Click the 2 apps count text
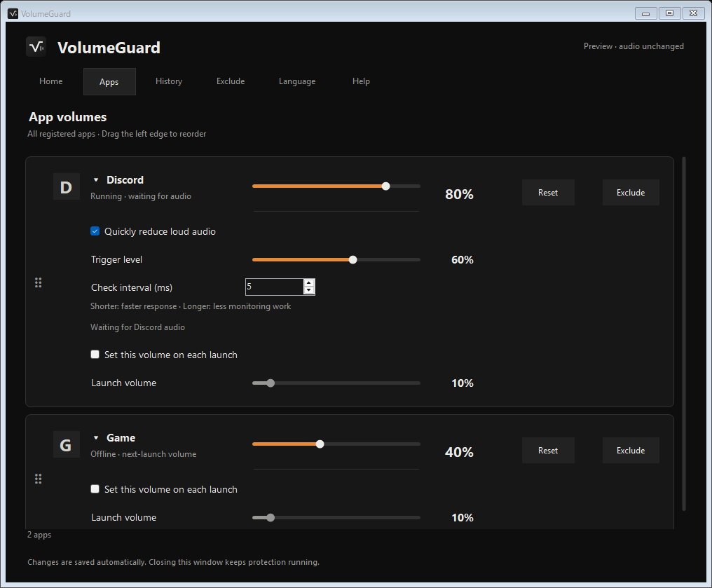This screenshot has width=712, height=588. [39, 535]
